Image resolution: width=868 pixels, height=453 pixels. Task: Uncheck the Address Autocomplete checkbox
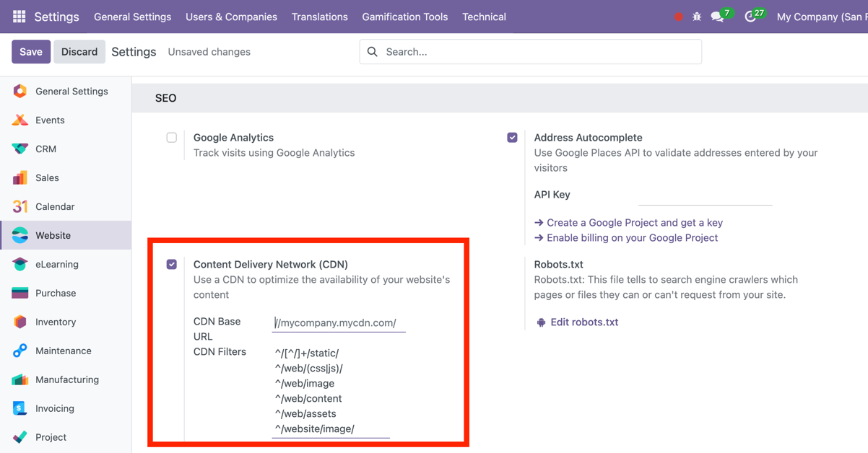512,137
